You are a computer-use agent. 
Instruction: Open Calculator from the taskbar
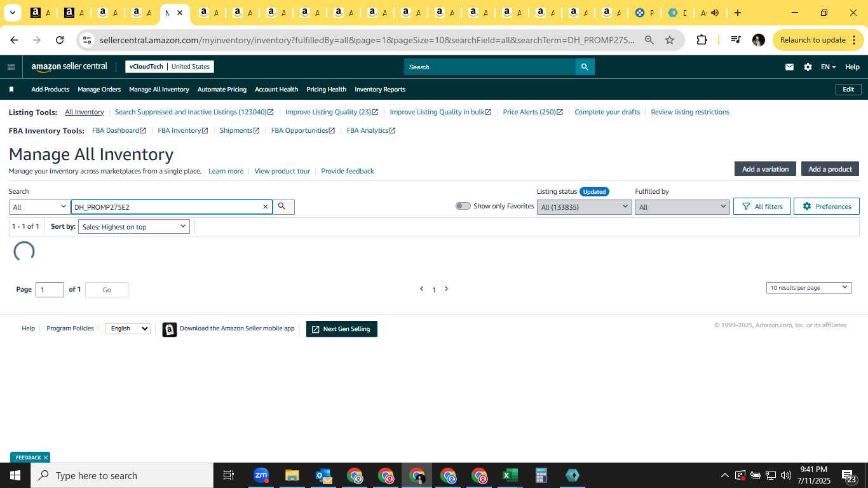coord(541,475)
